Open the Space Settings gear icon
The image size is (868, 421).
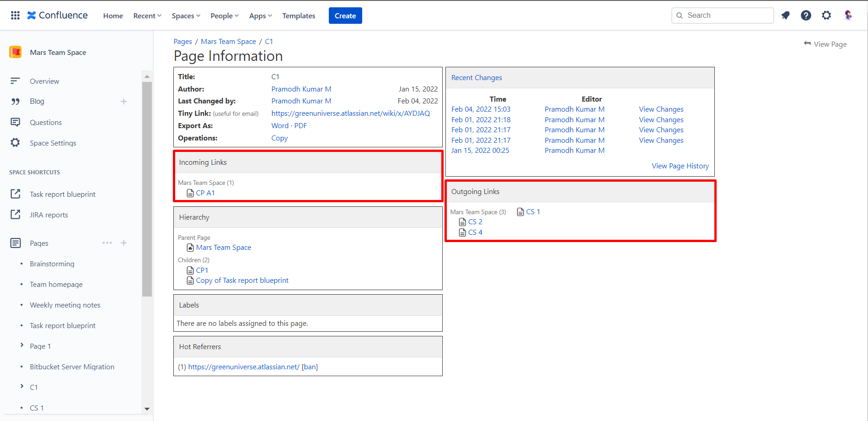(x=16, y=143)
